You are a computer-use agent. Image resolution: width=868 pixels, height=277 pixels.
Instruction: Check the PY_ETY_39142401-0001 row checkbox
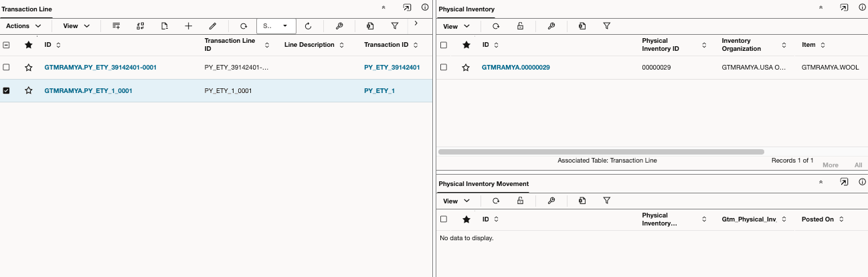point(7,68)
